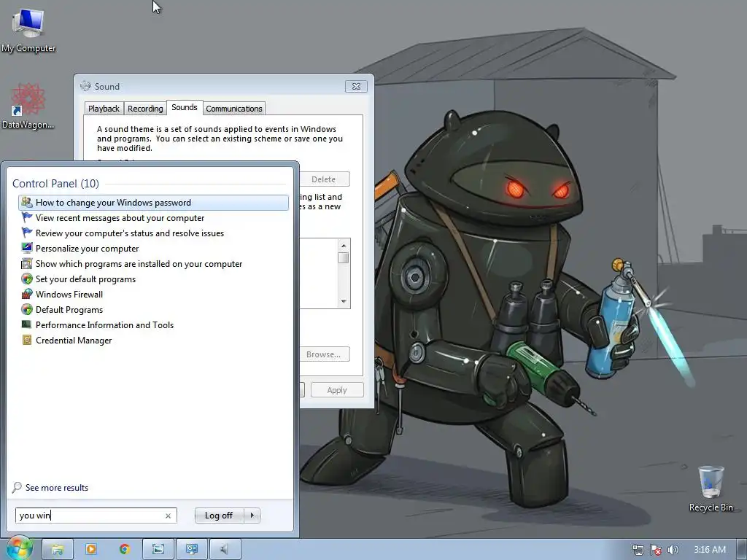Click the Show desktop strip by the clock
The height and width of the screenshot is (560, 747).
[742, 550]
